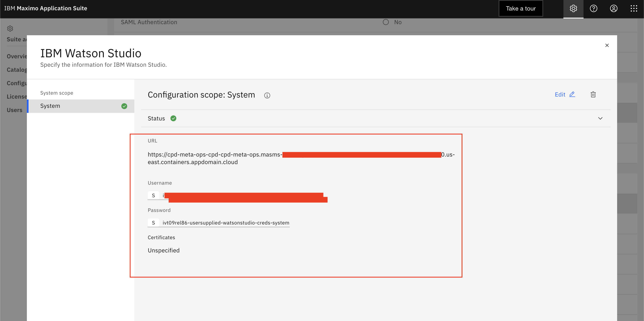Click the suite administration gear in sidebar
This screenshot has height=321, width=644.
pos(10,29)
